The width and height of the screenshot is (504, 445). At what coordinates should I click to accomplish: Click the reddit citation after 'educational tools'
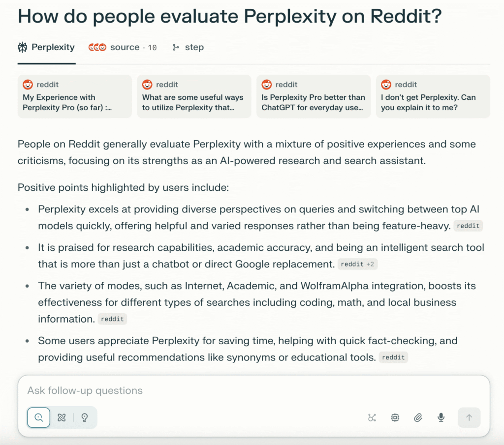[393, 357]
